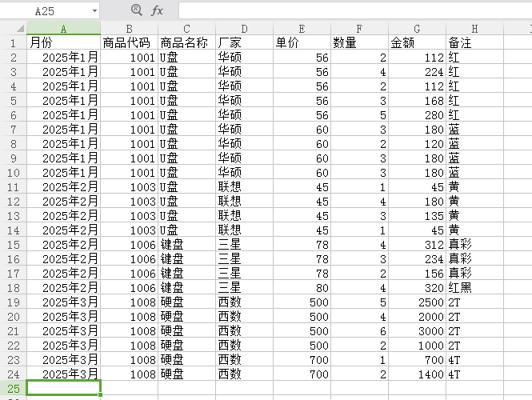This screenshot has height=400, width=532.
Task: Click the 厂家 header cell
Action: tap(244, 42)
